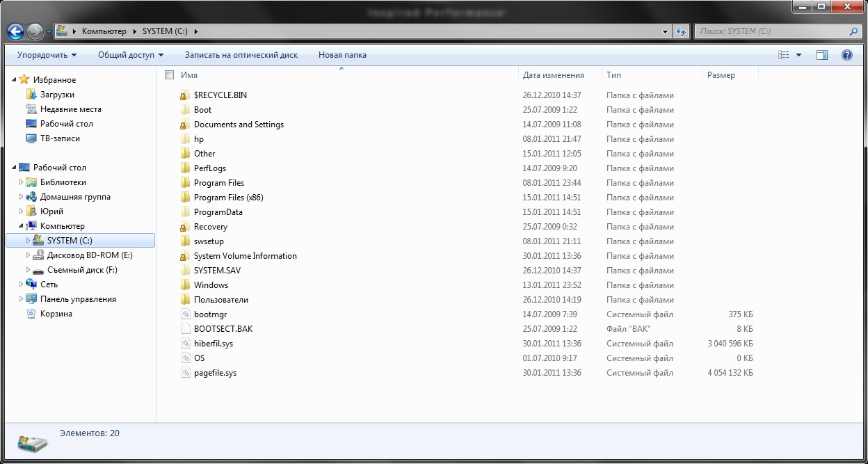Viewport: 868px width, 464px height.
Task: Click the change view icon
Action: tap(784, 55)
